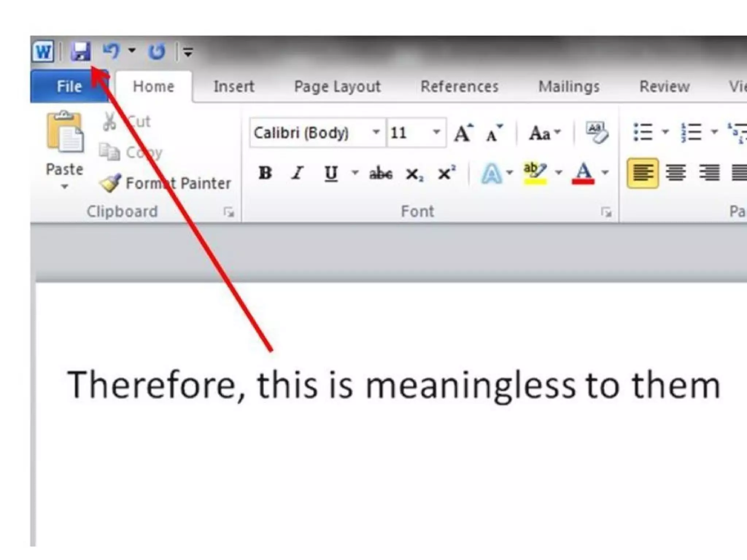This screenshot has height=560, width=747.
Task: Click the Shrink Font icon
Action: [494, 133]
